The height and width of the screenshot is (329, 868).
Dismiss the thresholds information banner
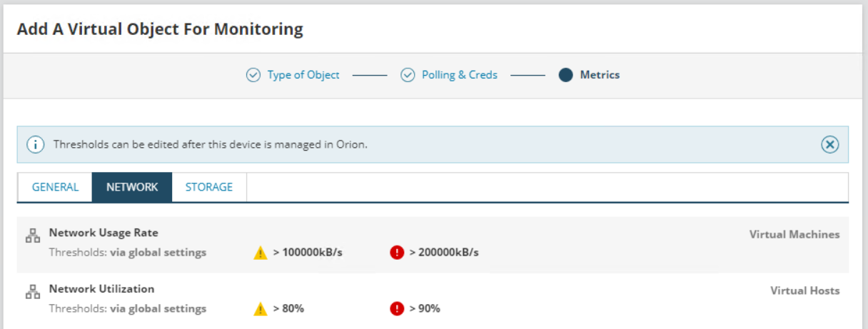point(829,145)
